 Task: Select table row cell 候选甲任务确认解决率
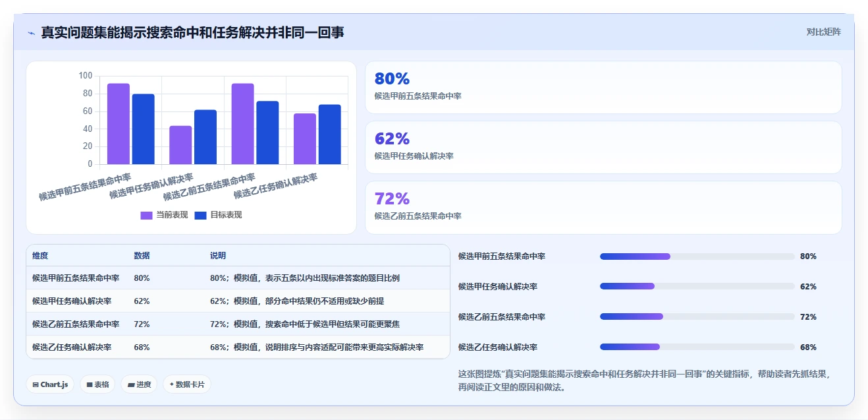tap(72, 301)
